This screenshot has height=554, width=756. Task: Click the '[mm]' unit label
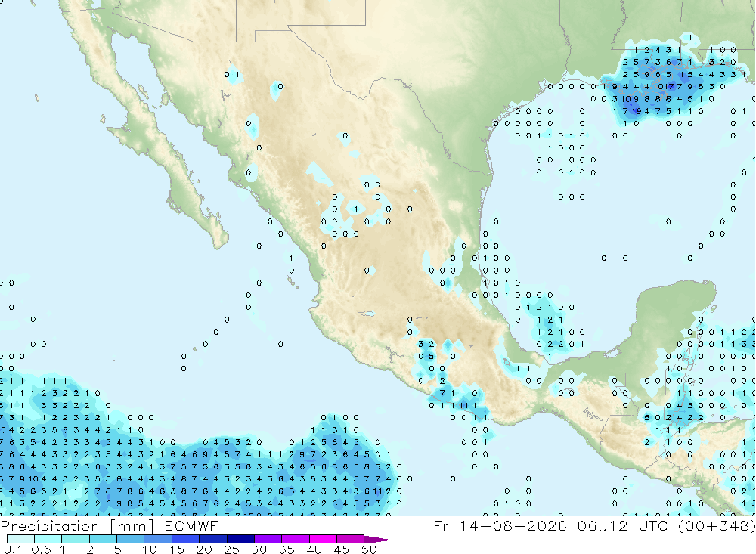point(132,526)
